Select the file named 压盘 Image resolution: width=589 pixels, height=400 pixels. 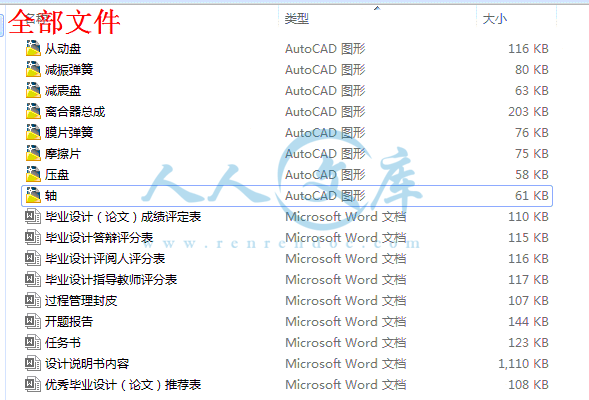point(57,175)
